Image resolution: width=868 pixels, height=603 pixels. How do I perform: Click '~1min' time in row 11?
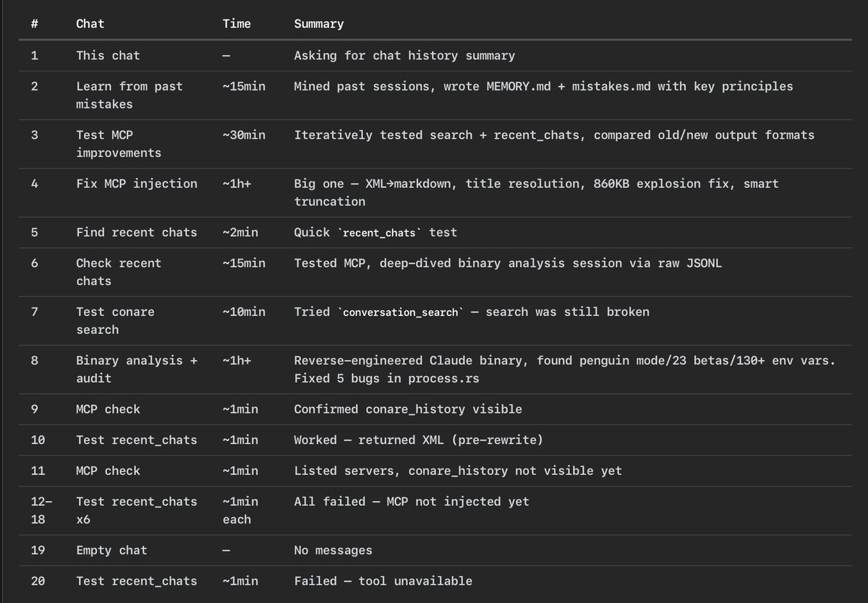tap(240, 471)
